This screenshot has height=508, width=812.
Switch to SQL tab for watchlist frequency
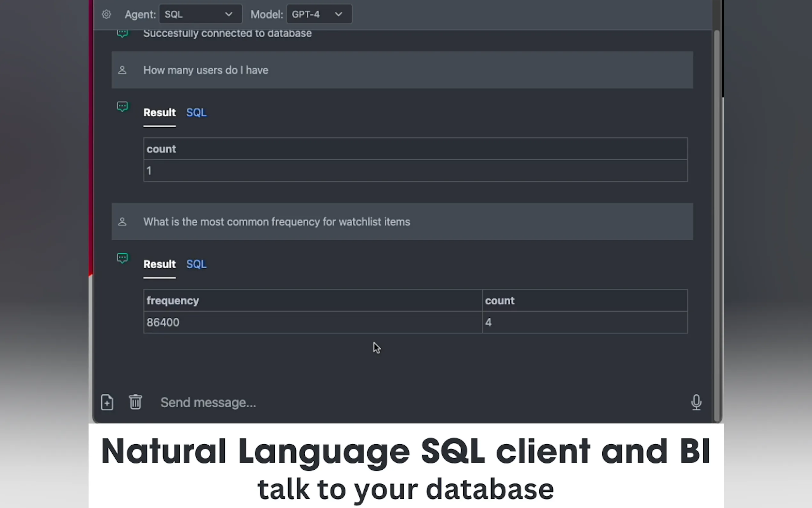[196, 264]
